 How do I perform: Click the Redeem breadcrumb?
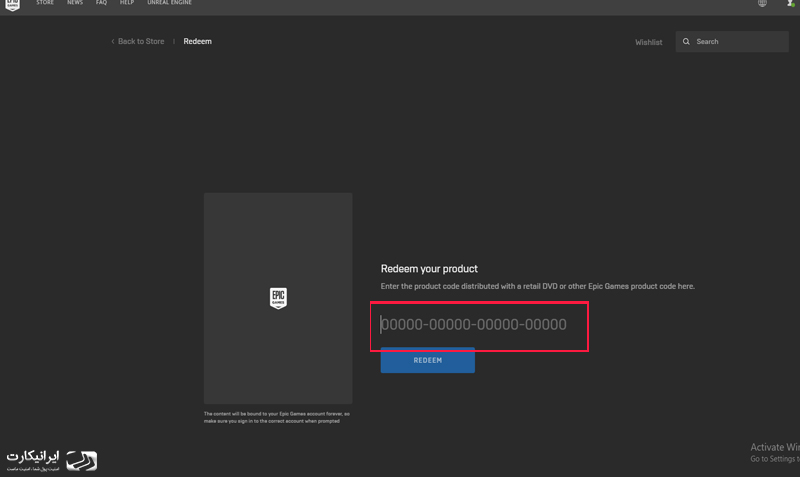(x=197, y=41)
